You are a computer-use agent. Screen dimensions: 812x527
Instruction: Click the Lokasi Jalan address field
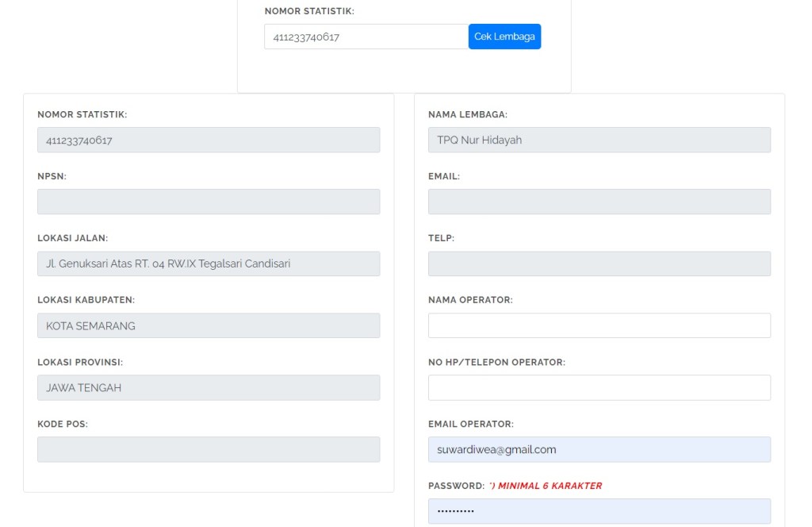[208, 263]
